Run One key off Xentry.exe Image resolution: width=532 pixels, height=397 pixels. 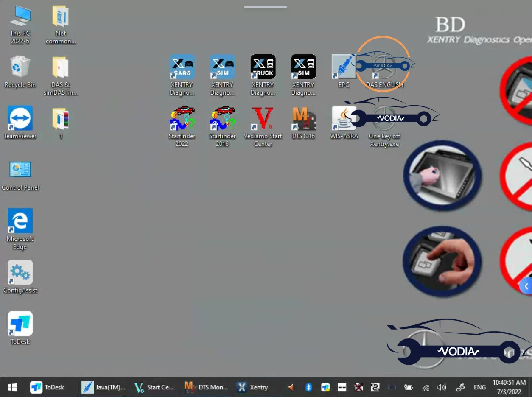tap(384, 126)
